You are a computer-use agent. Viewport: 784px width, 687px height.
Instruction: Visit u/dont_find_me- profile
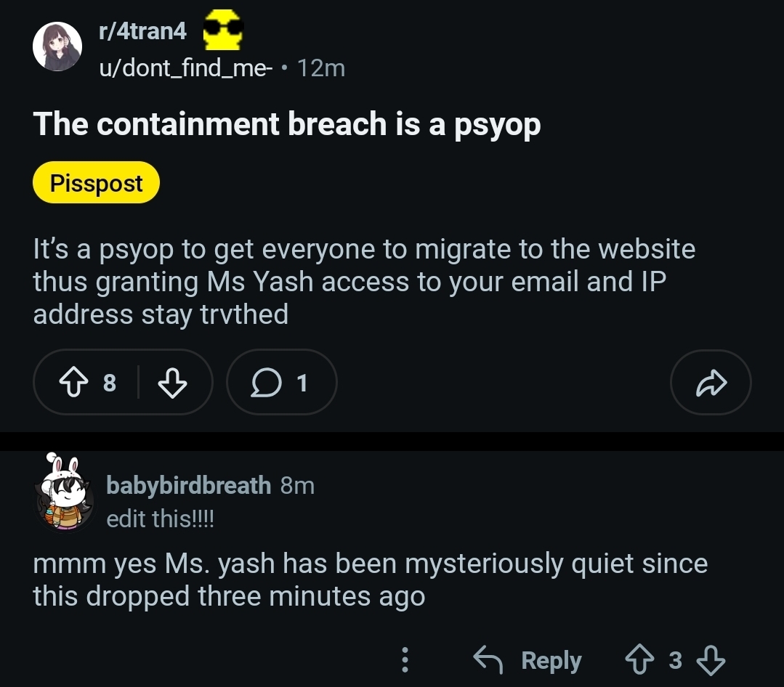coord(185,68)
